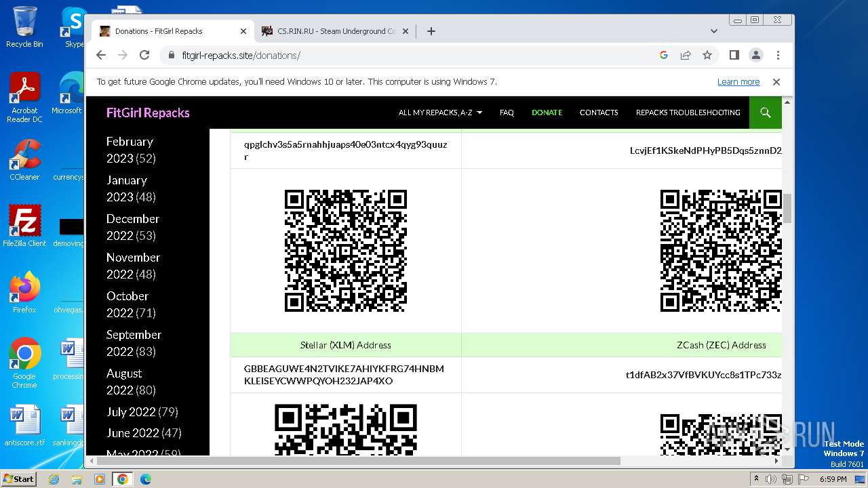Close the Donations - FitGirl Repacks tab

[x=243, y=31]
